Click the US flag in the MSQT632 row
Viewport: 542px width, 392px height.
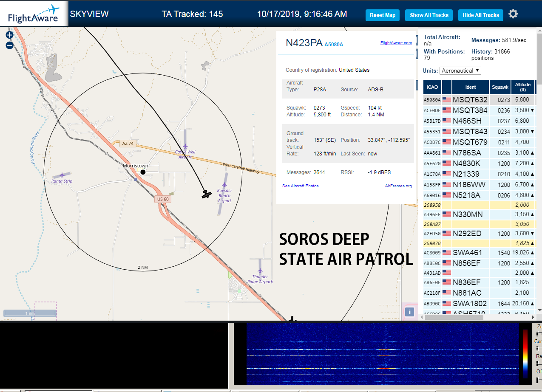[447, 100]
